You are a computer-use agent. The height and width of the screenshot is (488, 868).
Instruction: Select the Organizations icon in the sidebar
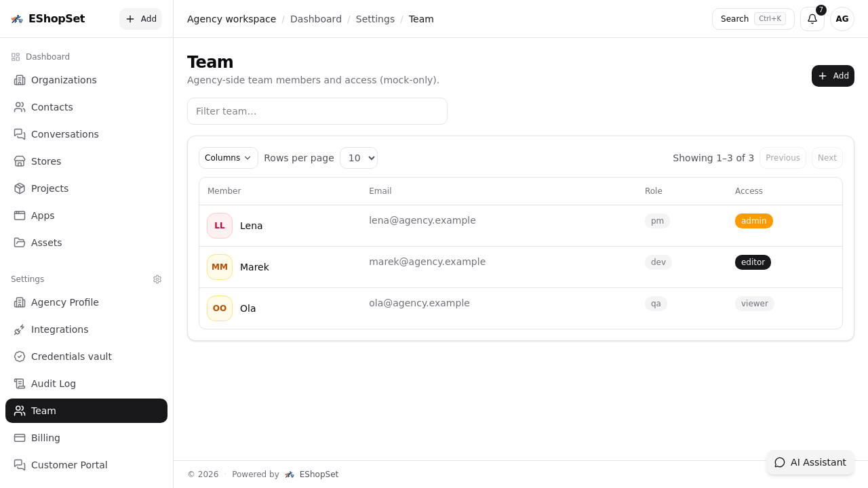click(20, 80)
